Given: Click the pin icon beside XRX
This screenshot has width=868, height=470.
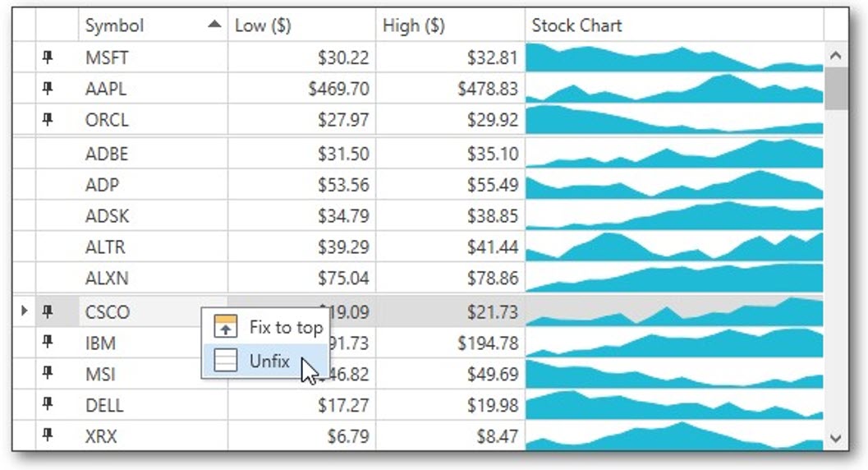Looking at the screenshot, I should pyautogui.click(x=48, y=436).
